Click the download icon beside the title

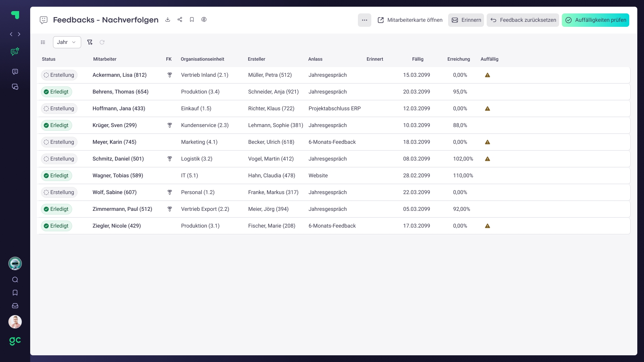[168, 20]
